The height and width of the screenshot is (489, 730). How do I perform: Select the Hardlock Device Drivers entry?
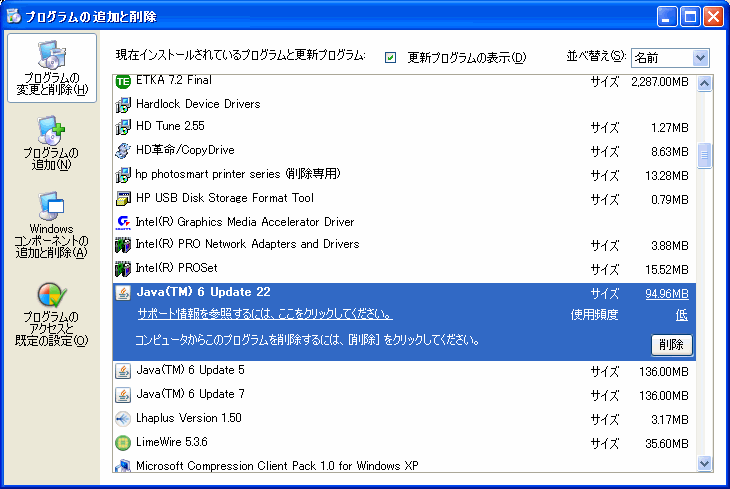coord(404,104)
